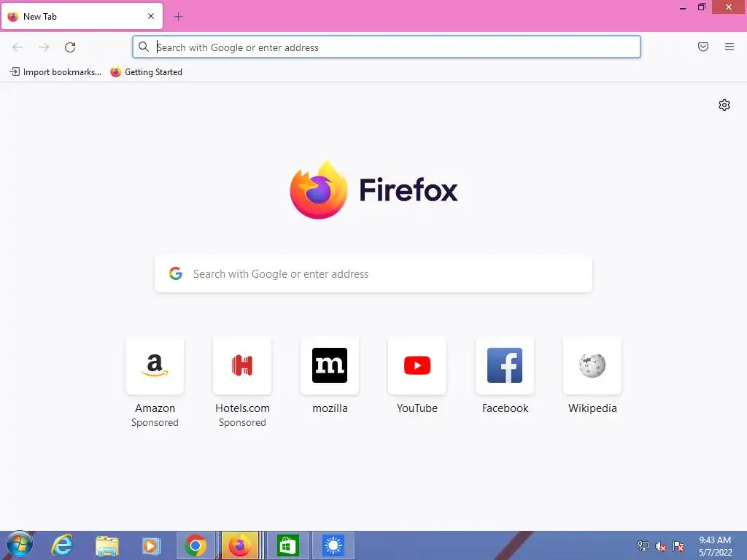Click the Amazon label text
The image size is (747, 560).
coord(155,408)
